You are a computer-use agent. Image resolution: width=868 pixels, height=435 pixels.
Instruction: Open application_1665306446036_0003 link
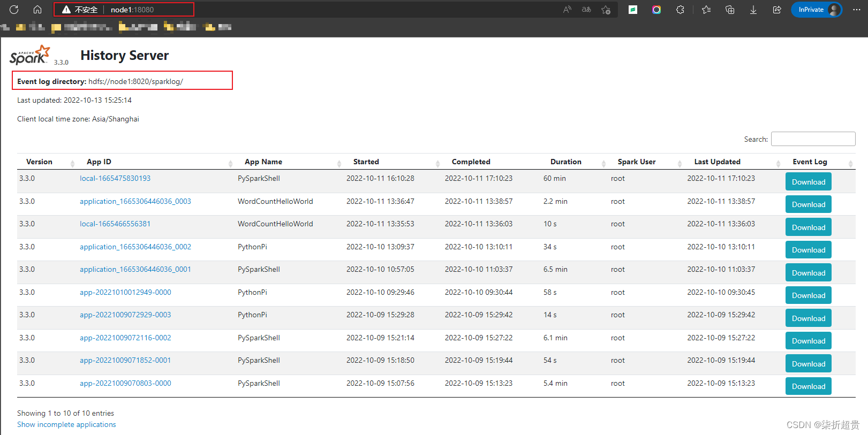click(135, 201)
